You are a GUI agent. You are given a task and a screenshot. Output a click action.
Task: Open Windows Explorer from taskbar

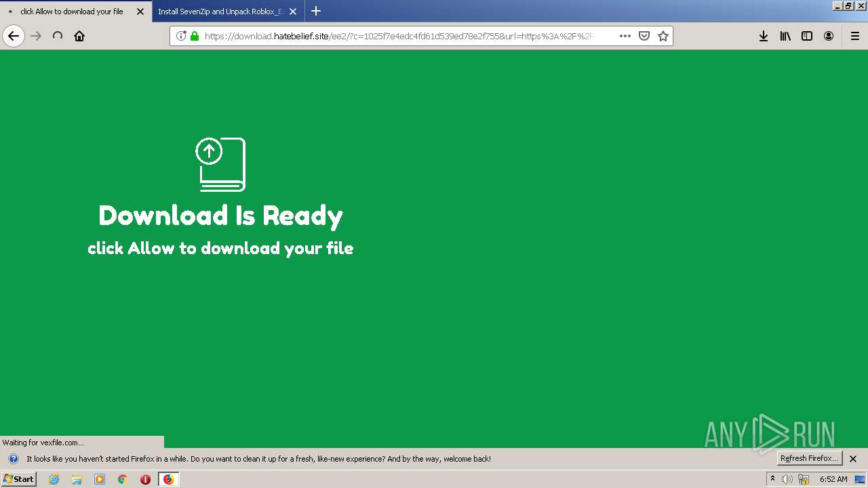[77, 479]
